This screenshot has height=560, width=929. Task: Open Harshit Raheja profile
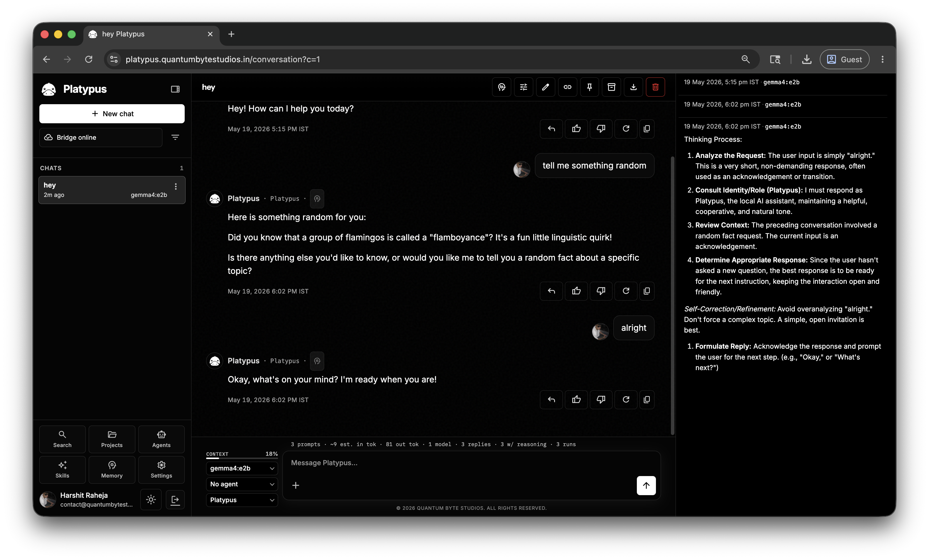click(x=87, y=500)
